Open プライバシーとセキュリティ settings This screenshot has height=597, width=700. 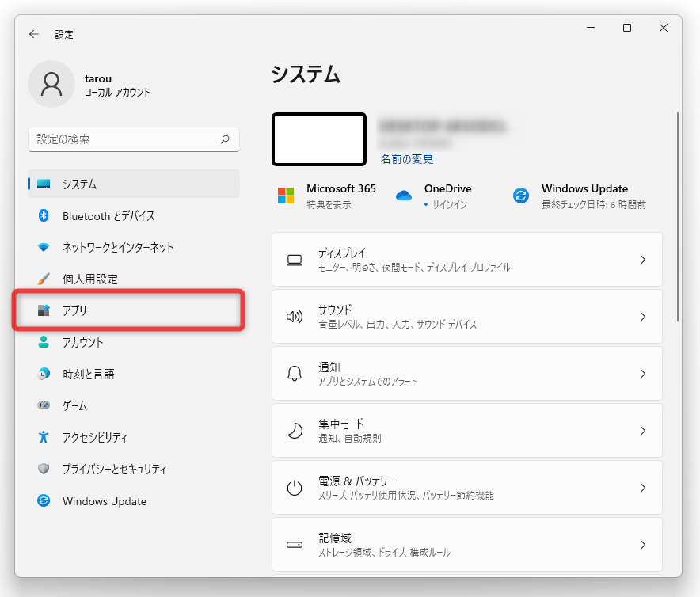click(134, 469)
